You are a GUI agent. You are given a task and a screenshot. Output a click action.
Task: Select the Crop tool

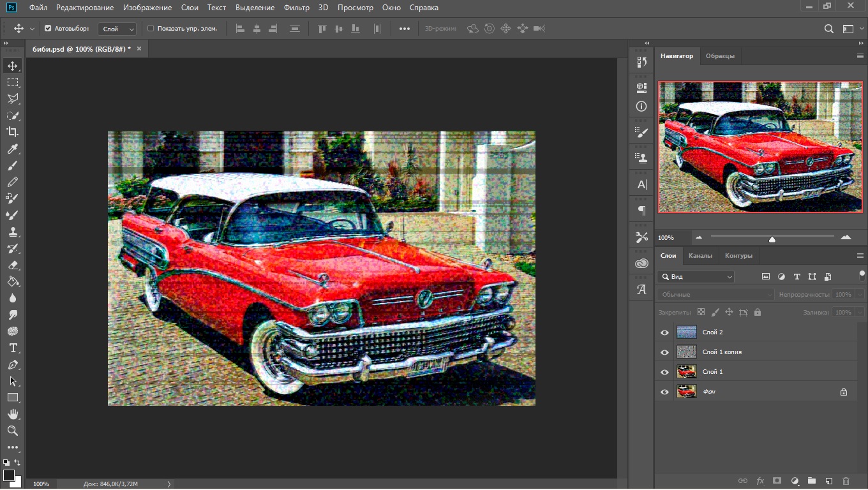(13, 132)
